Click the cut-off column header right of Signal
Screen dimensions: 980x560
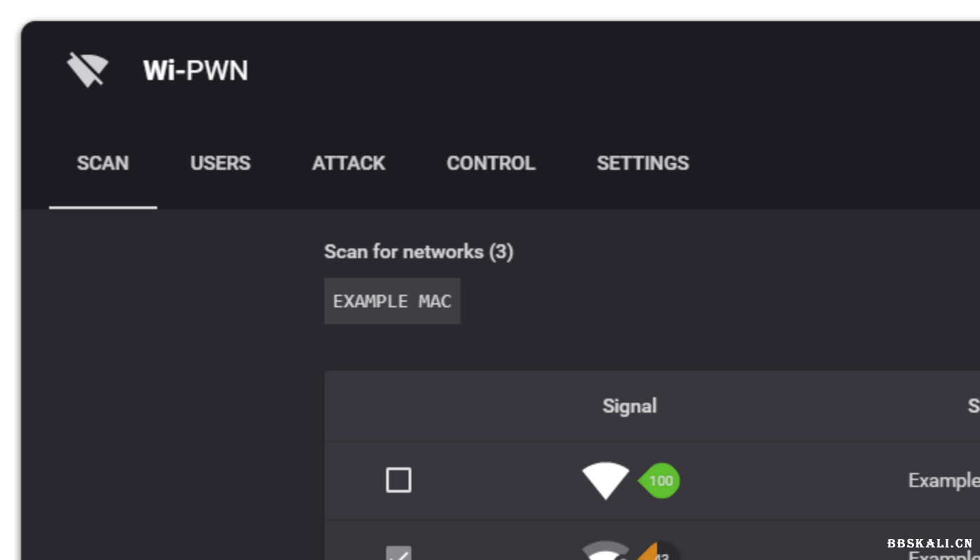click(973, 406)
